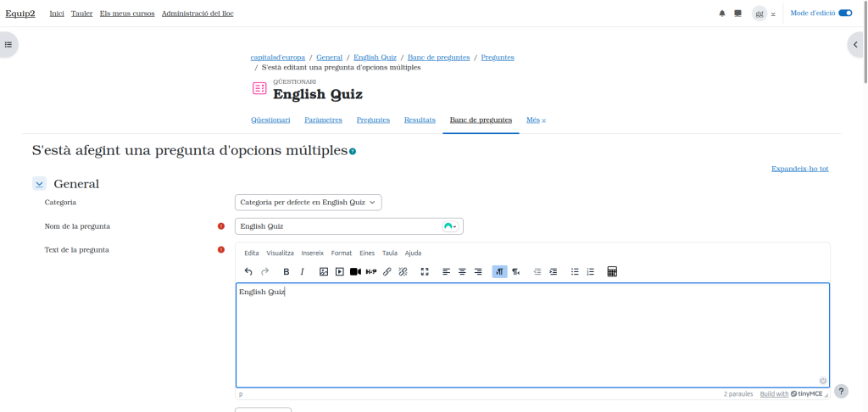Open the left course index drawer
Viewport: 868px width, 412px height.
click(x=8, y=44)
